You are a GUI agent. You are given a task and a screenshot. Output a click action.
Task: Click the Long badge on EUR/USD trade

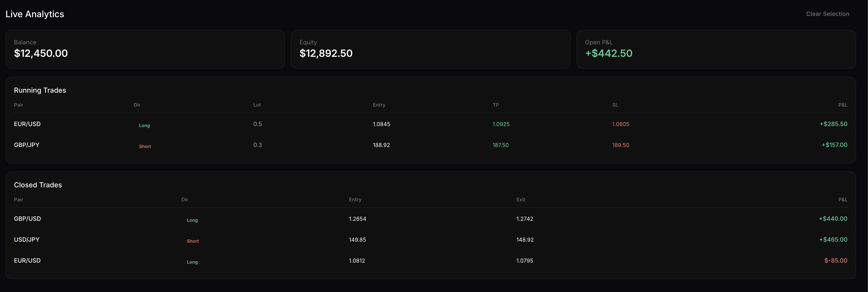point(145,125)
